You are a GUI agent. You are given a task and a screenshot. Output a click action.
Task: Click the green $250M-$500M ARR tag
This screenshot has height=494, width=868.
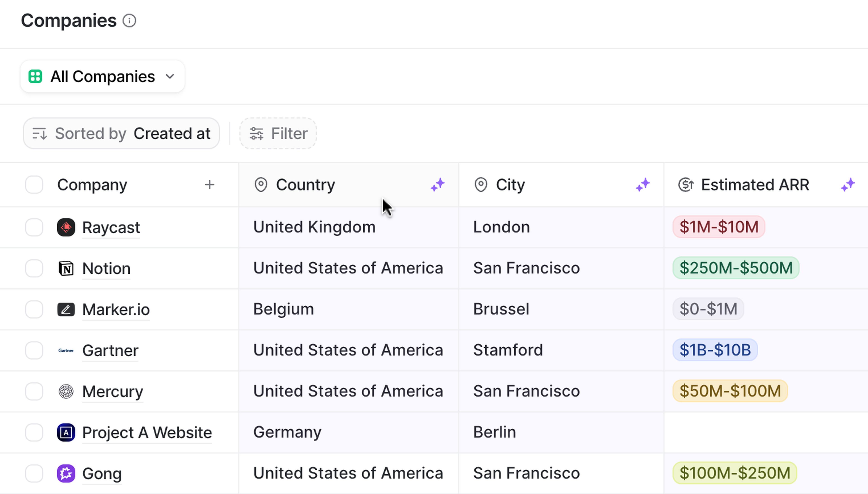[736, 268]
